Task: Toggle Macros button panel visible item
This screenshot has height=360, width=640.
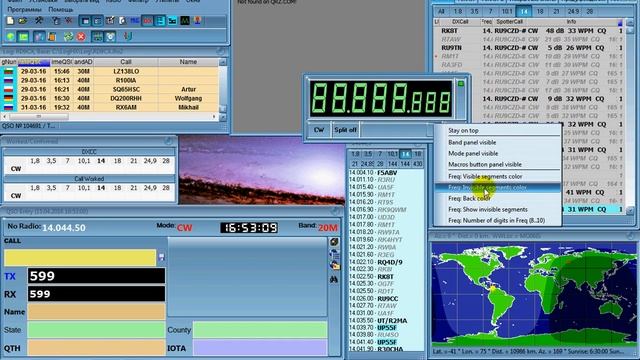Action: [x=485, y=164]
